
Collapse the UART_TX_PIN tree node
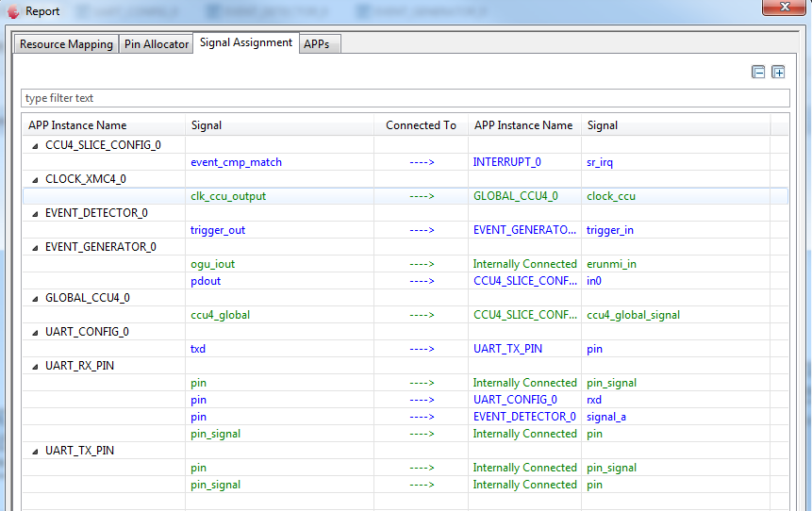pos(35,452)
